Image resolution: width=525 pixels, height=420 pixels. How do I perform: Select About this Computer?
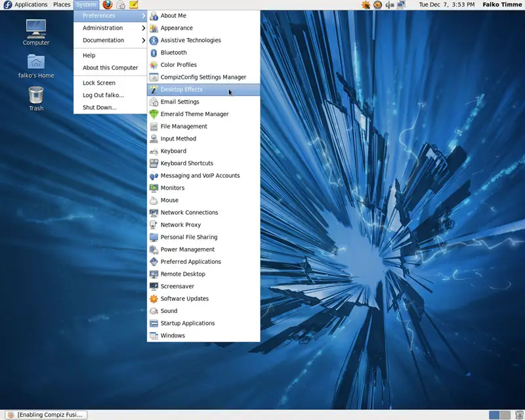110,68
